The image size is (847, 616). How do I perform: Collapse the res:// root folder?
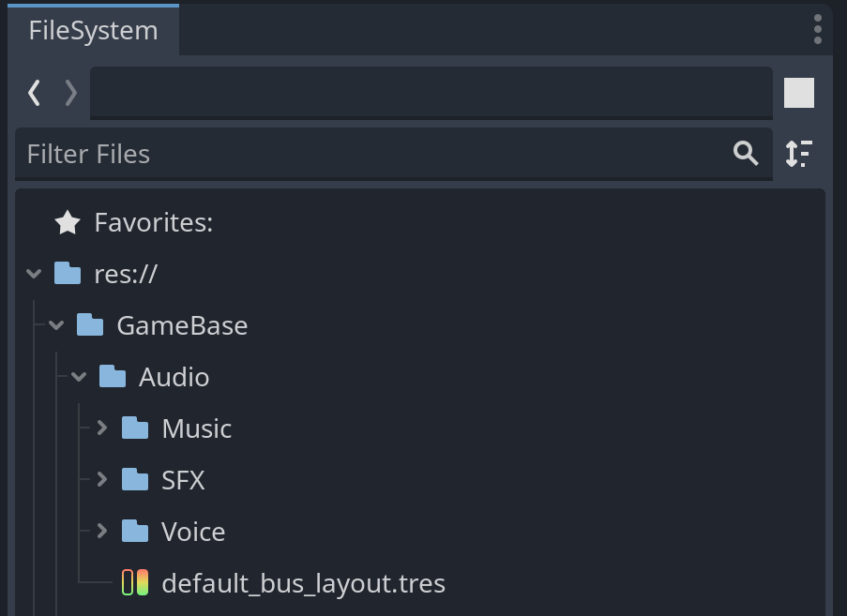coord(35,274)
